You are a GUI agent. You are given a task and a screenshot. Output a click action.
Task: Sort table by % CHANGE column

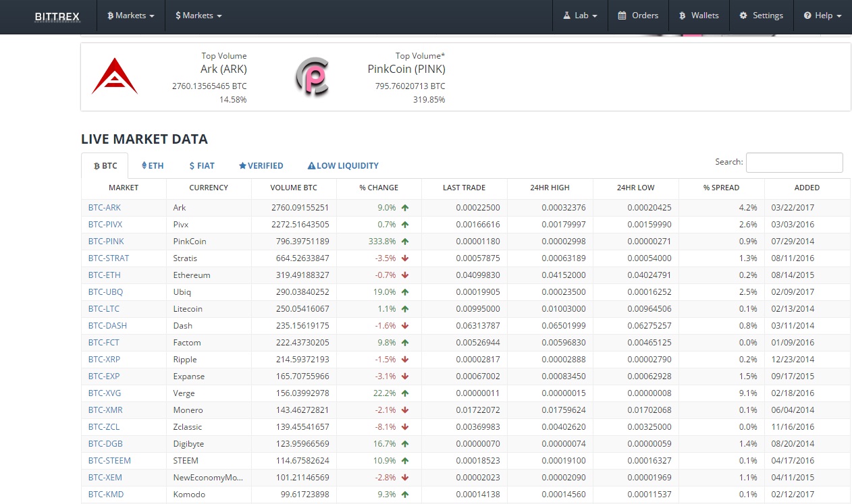click(x=379, y=188)
